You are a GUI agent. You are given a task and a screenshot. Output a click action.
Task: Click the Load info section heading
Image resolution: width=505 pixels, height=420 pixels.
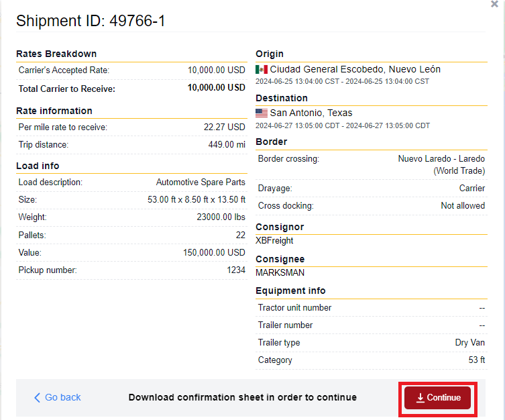38,166
